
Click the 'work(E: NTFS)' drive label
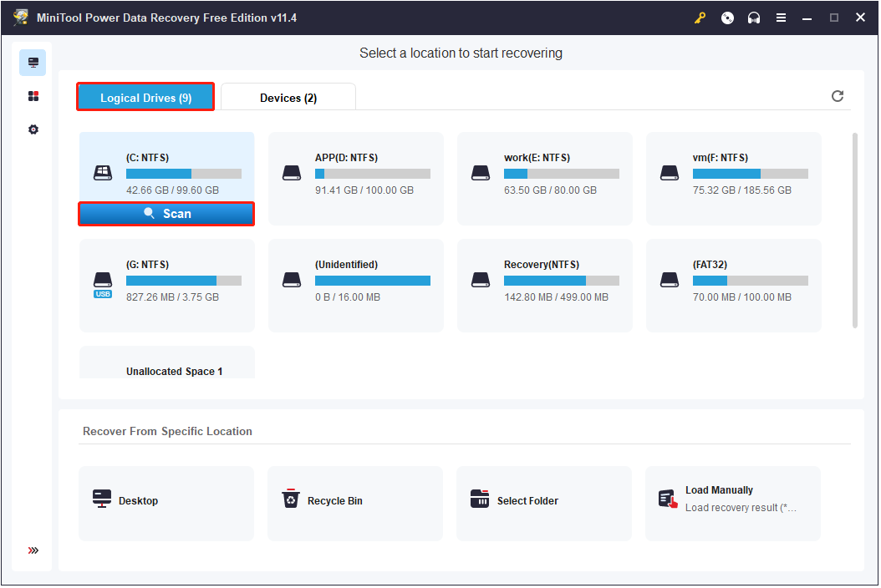click(537, 158)
